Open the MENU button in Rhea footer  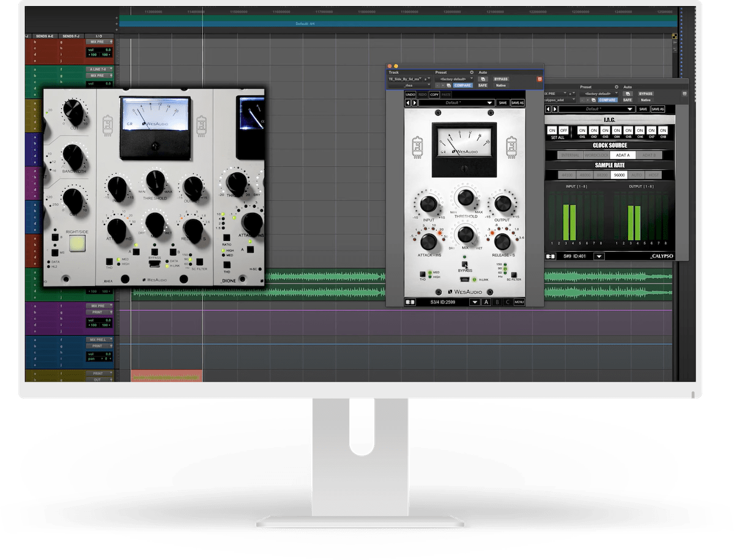[x=519, y=302]
